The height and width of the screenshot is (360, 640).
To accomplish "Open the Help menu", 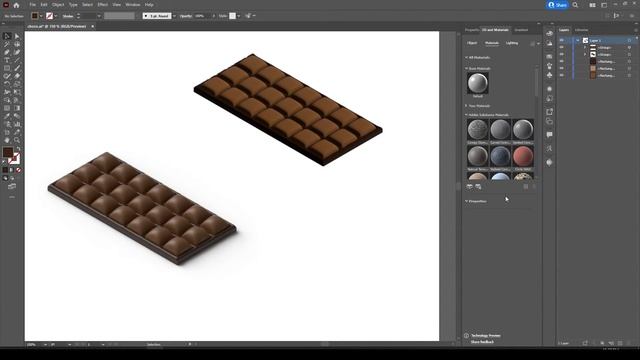I will click(x=149, y=5).
